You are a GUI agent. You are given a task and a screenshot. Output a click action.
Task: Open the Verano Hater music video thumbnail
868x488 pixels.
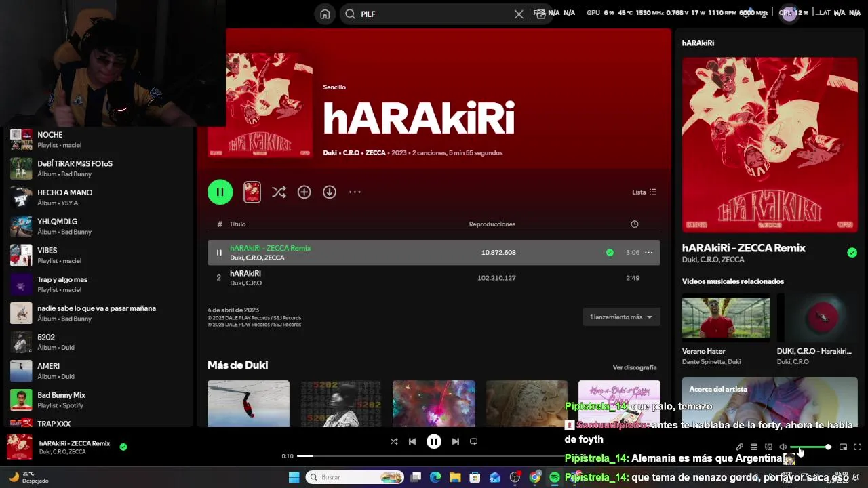pos(726,317)
